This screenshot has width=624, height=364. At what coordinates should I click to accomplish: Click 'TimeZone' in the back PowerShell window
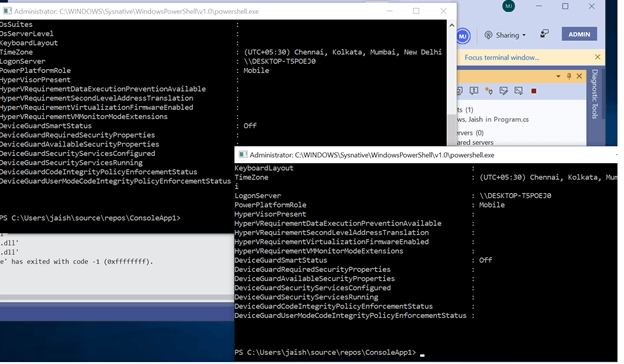(16, 52)
